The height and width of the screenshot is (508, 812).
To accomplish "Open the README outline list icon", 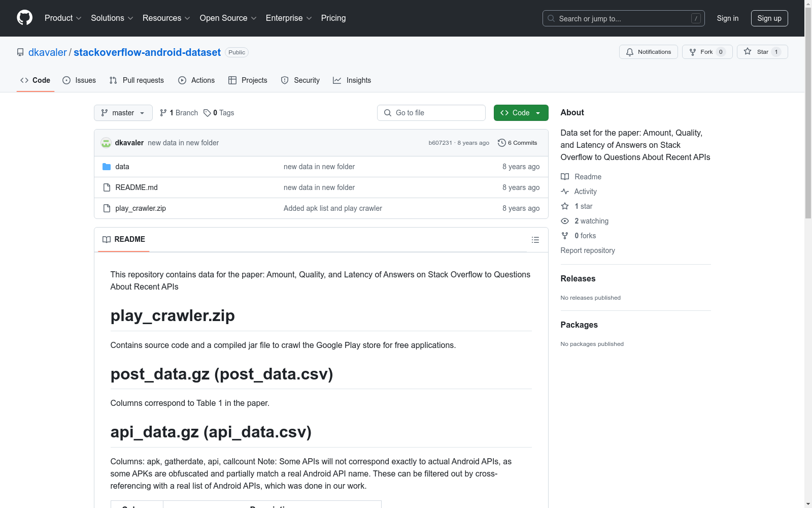I will (535, 240).
